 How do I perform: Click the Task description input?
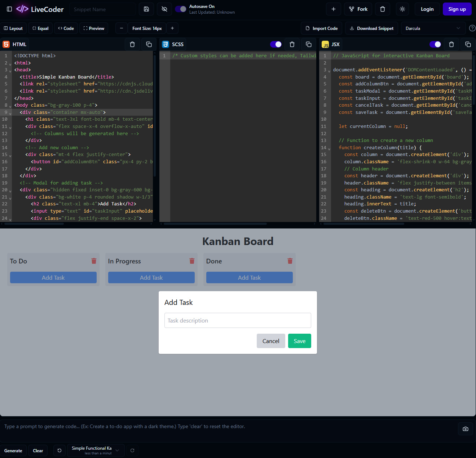click(238, 320)
